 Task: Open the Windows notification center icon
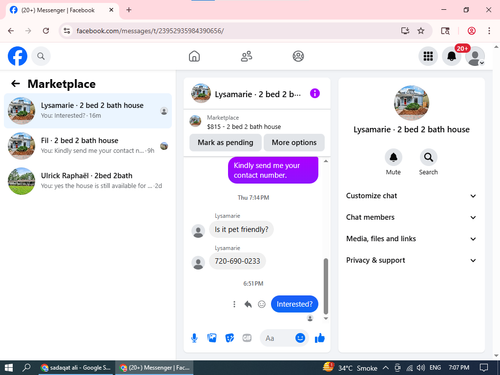point(484,368)
